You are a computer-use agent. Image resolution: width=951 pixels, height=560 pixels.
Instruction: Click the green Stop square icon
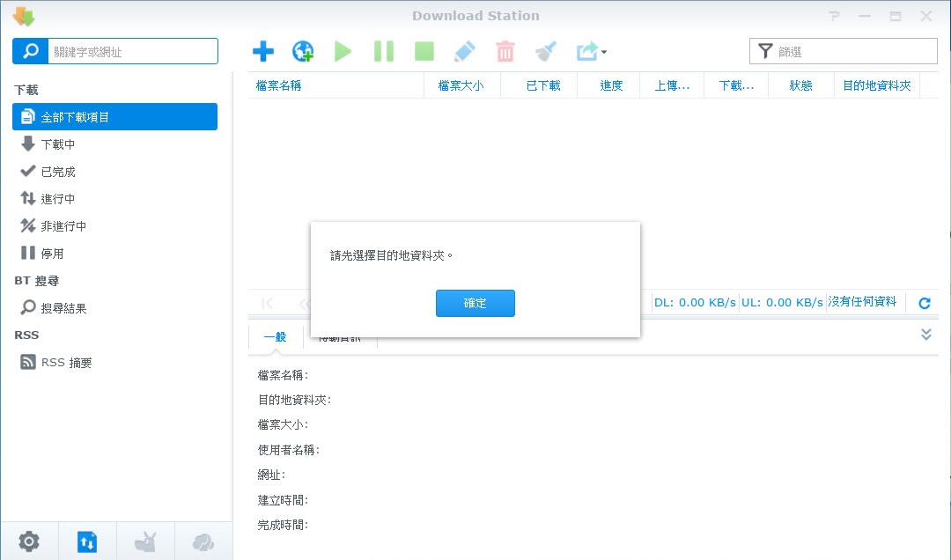(424, 52)
